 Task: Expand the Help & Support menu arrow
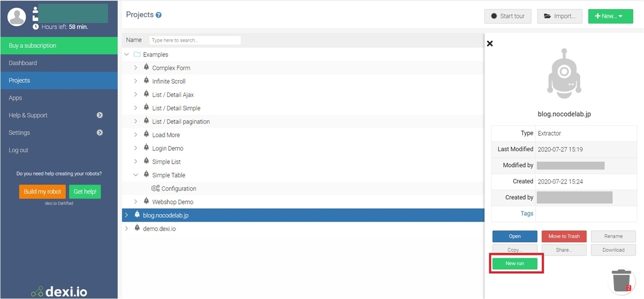point(100,115)
